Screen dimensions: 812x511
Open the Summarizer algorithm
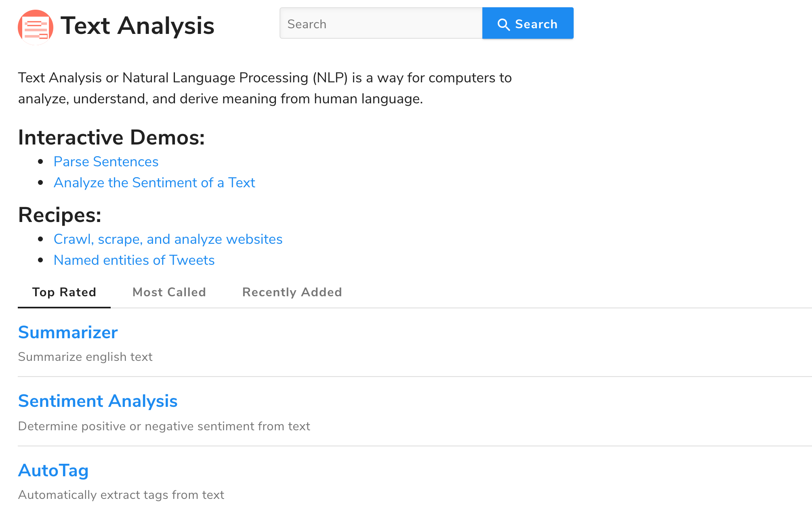(68, 332)
